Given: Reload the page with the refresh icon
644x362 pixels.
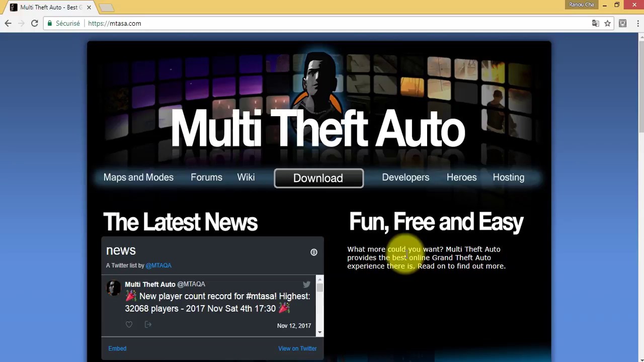Looking at the screenshot, I should 34,23.
